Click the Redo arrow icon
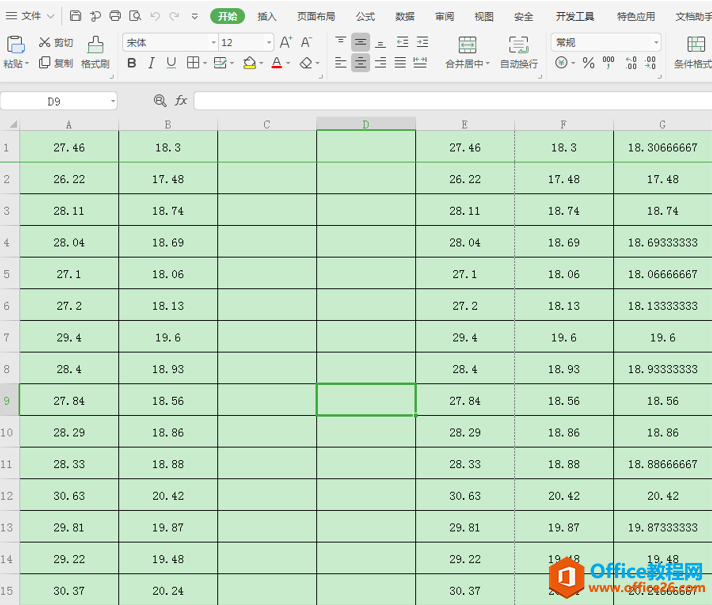Screen dimensions: 712x605 point(174,16)
